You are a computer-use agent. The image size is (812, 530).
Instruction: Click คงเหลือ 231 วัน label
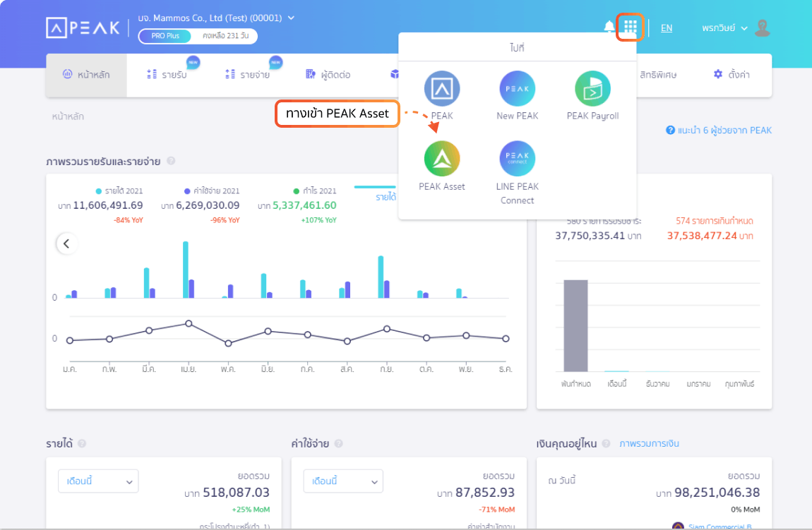[x=225, y=36]
